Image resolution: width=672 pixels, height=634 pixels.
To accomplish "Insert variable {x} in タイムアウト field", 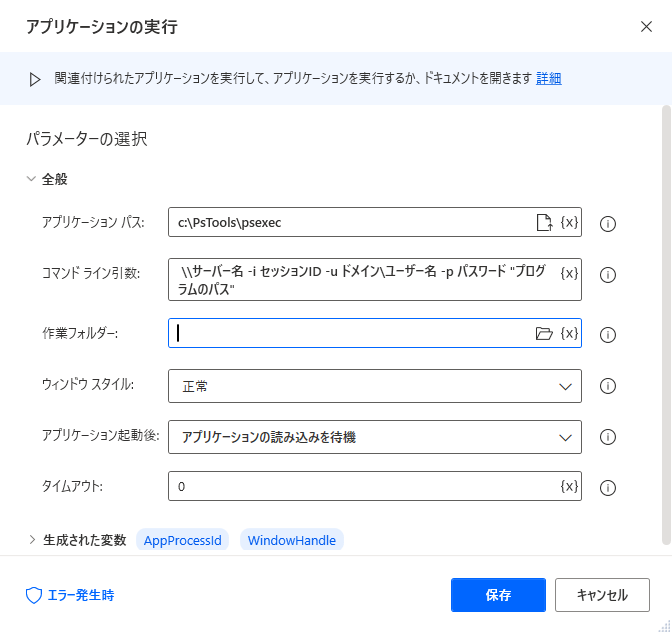I will click(569, 486).
